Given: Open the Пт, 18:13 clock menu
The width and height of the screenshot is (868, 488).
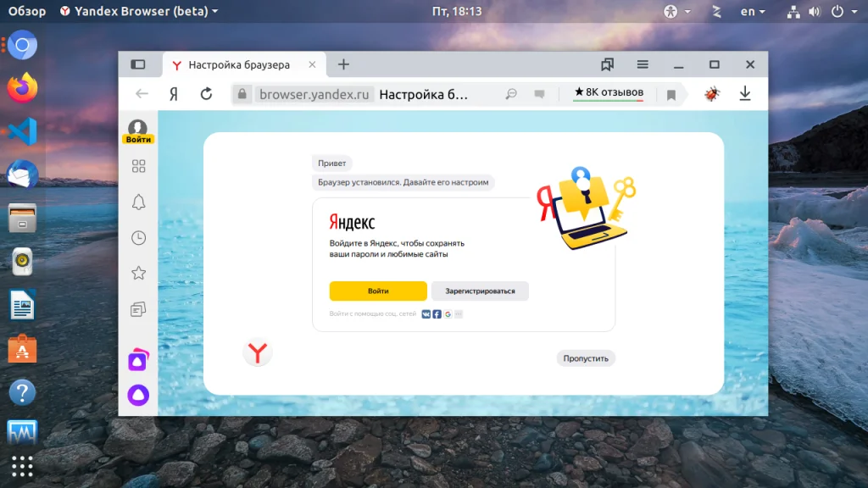Looking at the screenshot, I should pos(457,11).
